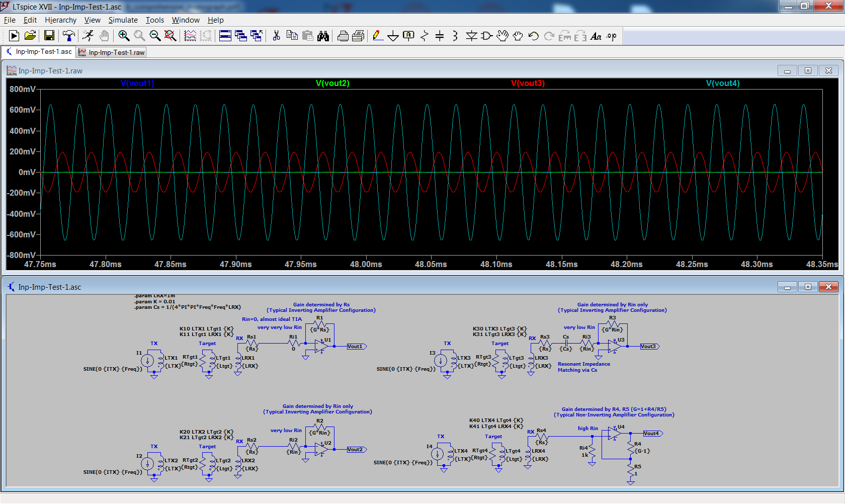Screen dimensions: 845x504
Task: Save the schematic with the floppy icon
Action: (49, 36)
